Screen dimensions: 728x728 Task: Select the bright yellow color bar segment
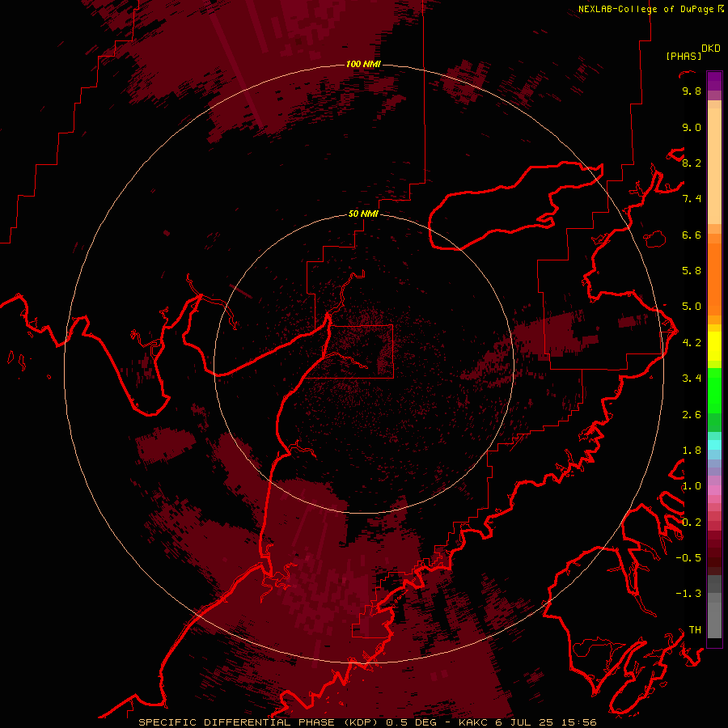[x=714, y=346]
